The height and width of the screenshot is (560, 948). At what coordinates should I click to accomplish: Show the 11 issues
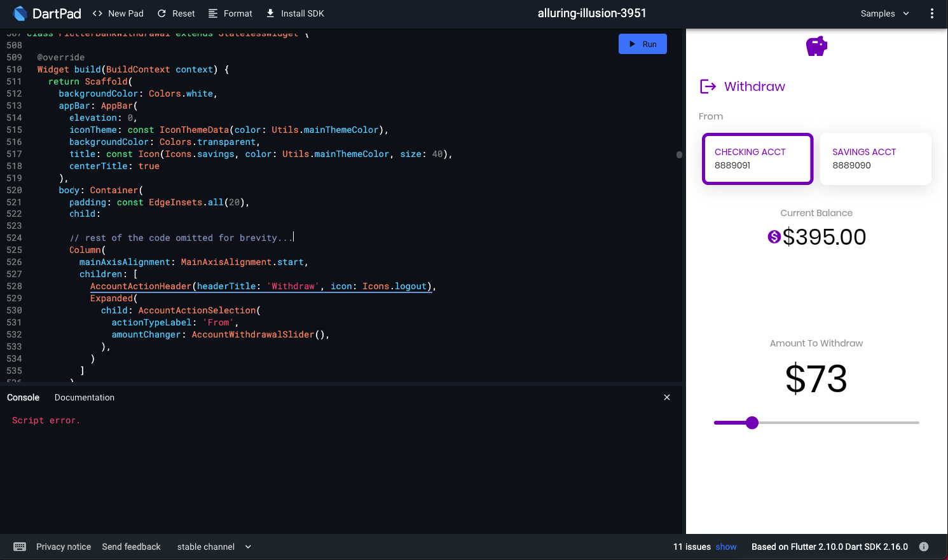726,547
